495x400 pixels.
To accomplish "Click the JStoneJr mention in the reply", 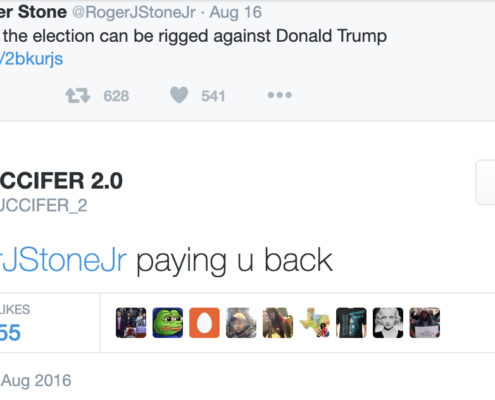I will tap(63, 260).
